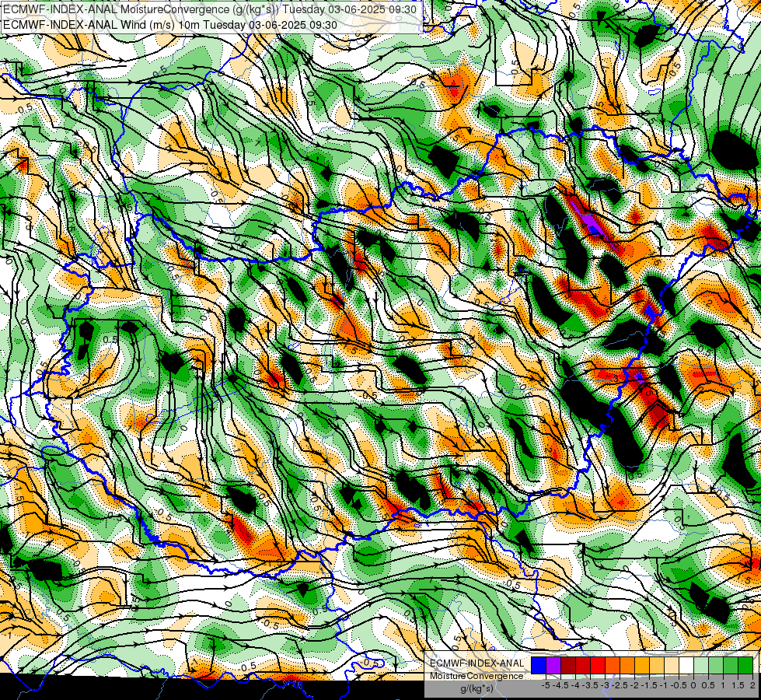Viewport: 761px width, 700px height.
Task: Click the legend tick value '-2'
Action: [634, 685]
